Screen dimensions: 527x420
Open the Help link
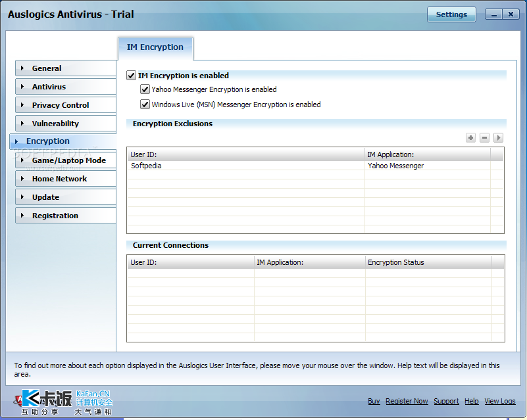point(472,401)
